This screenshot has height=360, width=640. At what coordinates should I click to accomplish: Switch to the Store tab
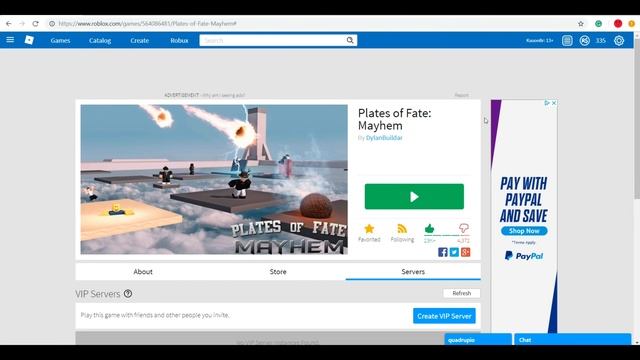pyautogui.click(x=278, y=271)
